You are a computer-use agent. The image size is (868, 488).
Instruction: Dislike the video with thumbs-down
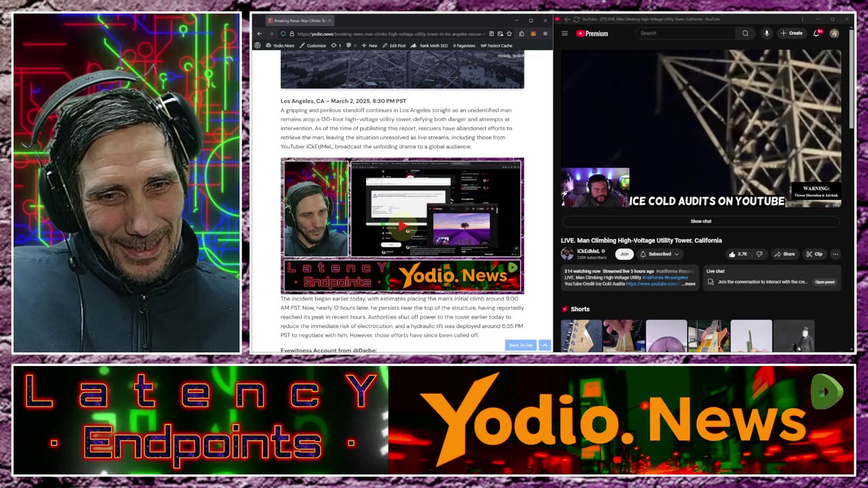point(759,254)
